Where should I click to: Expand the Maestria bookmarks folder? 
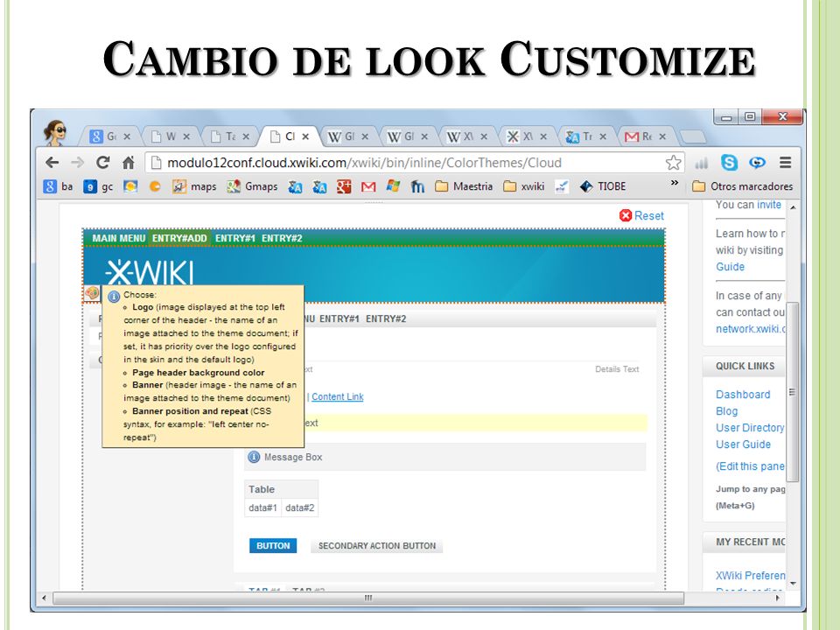(x=464, y=186)
